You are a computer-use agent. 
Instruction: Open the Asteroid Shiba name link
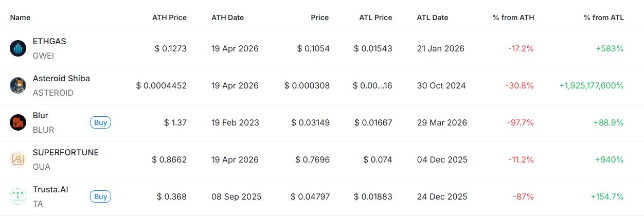point(61,79)
